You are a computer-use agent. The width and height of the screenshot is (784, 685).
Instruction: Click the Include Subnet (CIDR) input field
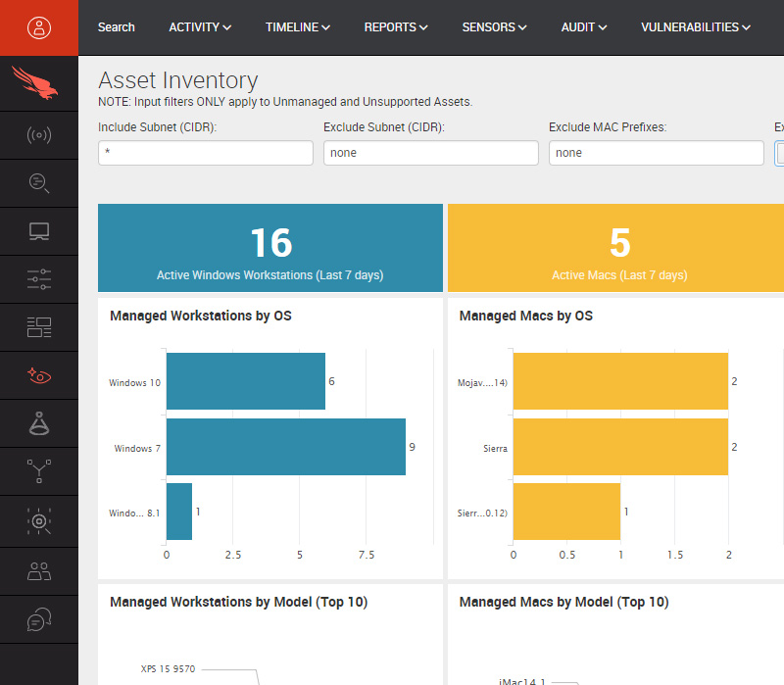(206, 153)
